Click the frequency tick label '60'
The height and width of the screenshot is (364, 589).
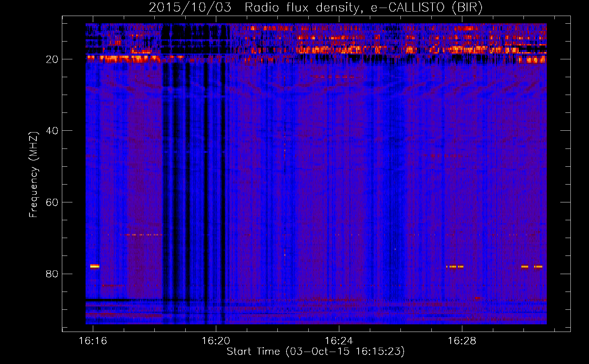(x=52, y=202)
